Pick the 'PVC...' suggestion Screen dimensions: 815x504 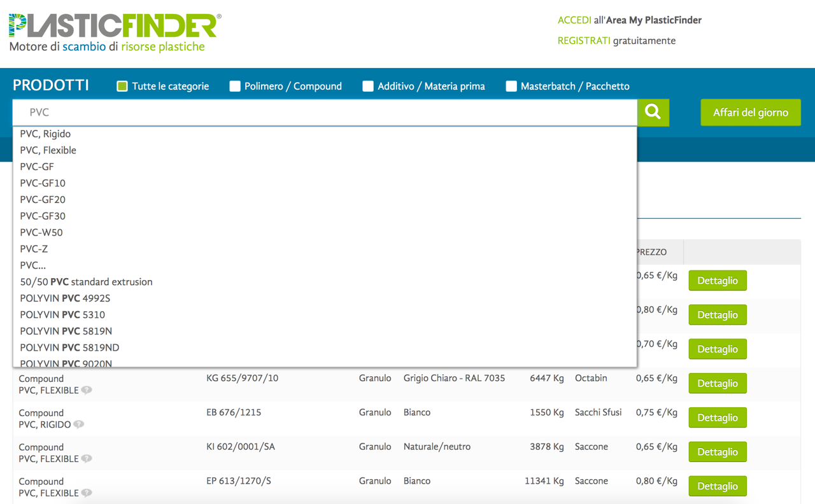[325, 266]
